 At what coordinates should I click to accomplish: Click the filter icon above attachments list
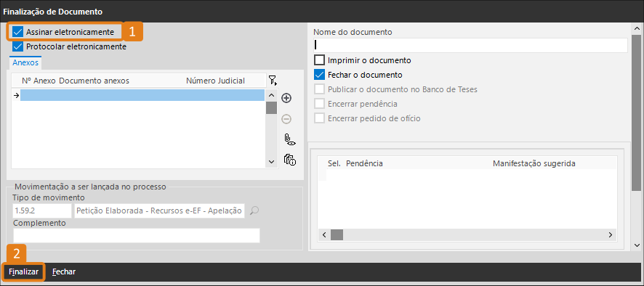(x=273, y=81)
